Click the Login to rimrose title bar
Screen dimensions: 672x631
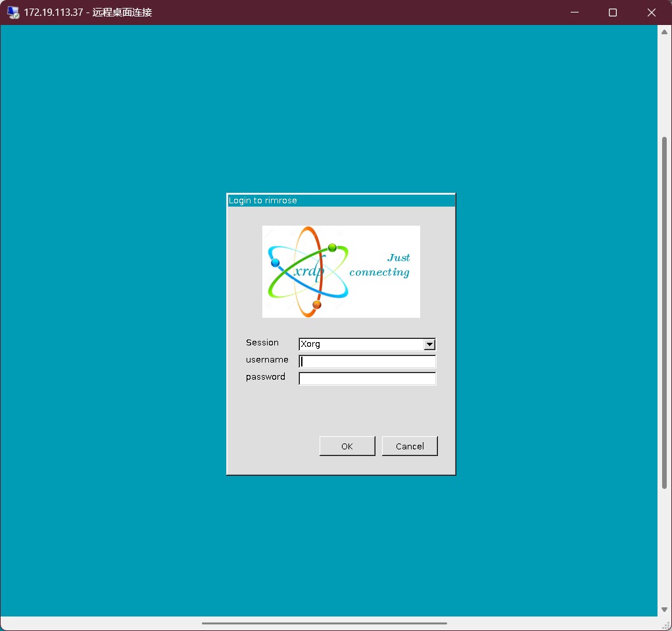[x=341, y=200]
